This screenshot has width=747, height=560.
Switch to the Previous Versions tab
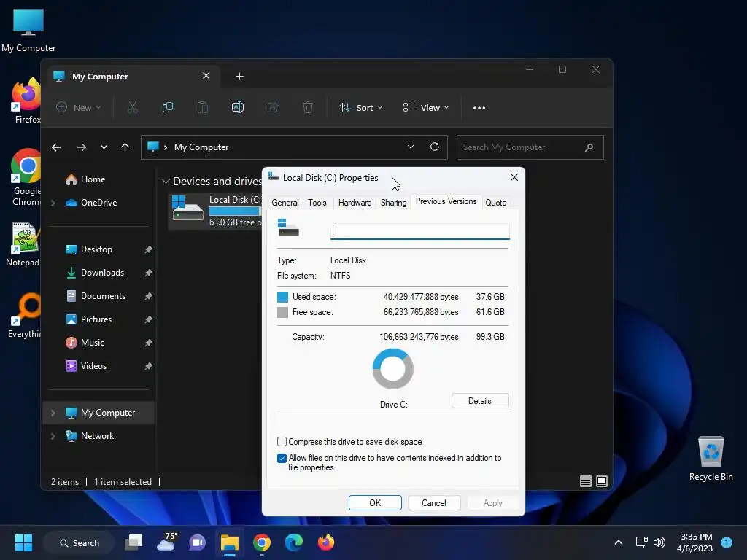click(446, 201)
